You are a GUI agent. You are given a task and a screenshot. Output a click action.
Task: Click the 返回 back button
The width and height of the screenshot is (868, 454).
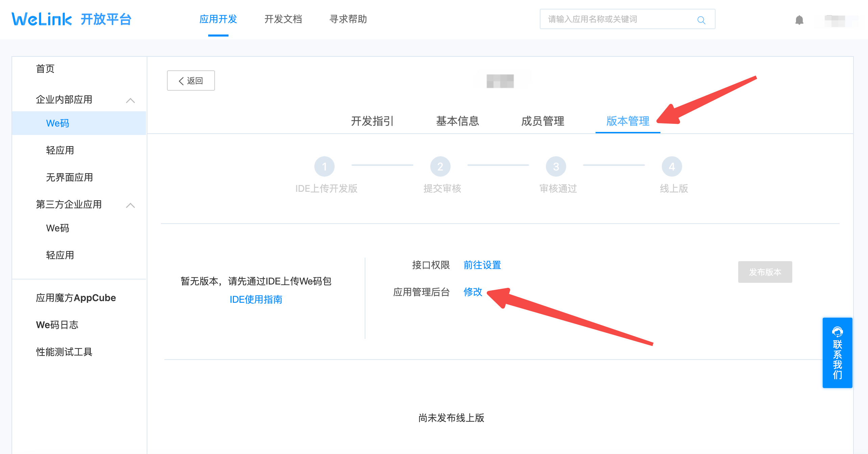point(191,81)
